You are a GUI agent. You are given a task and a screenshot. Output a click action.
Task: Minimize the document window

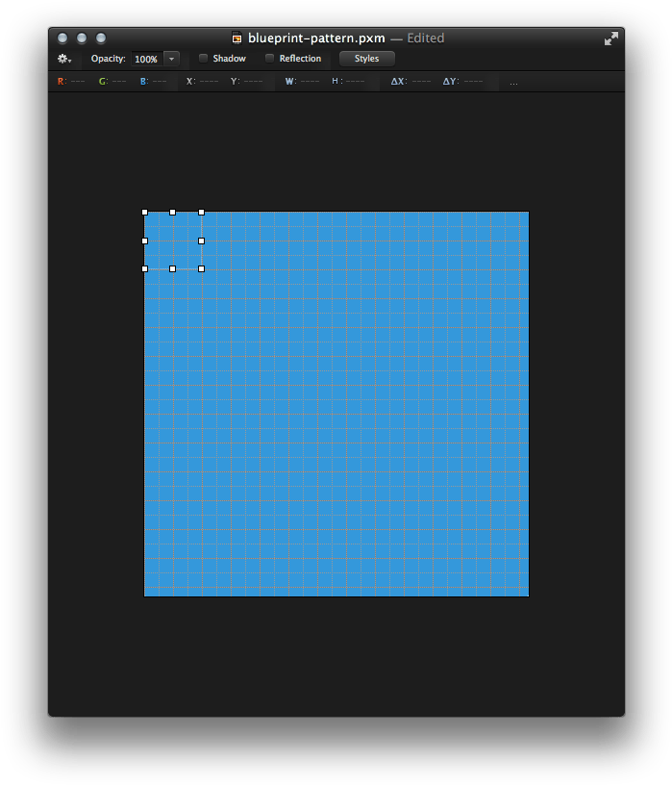coord(82,38)
